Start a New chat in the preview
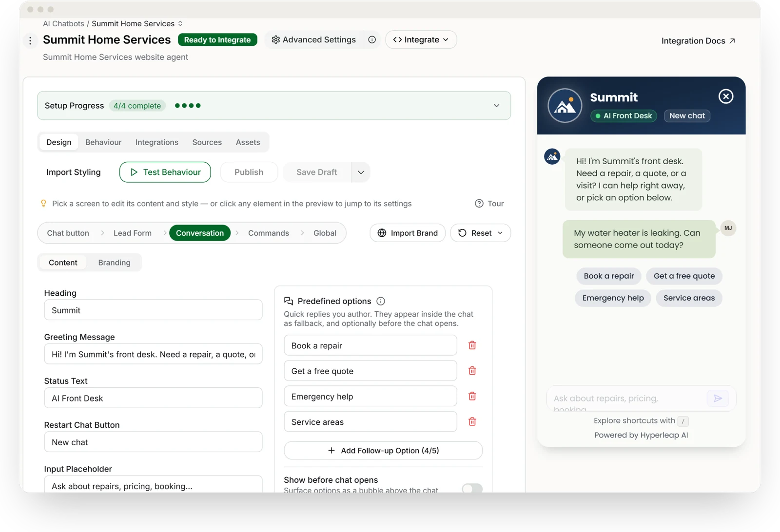Image resolution: width=780 pixels, height=532 pixels. 687,116
